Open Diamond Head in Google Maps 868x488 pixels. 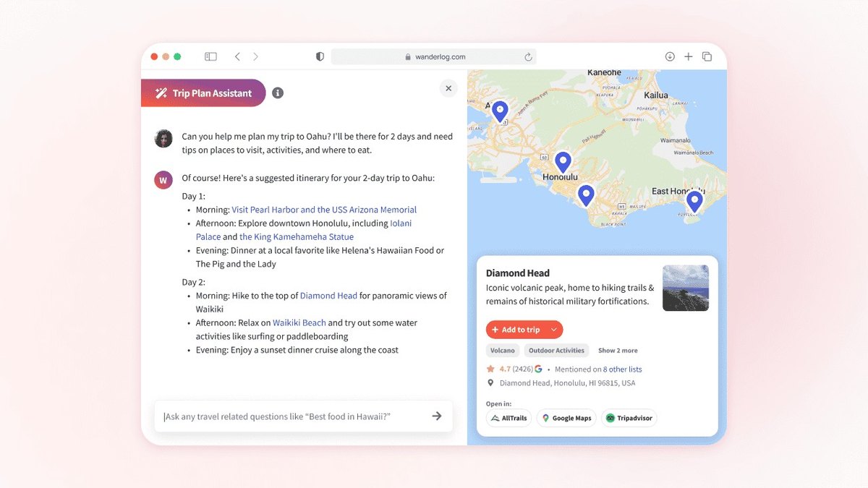566,418
